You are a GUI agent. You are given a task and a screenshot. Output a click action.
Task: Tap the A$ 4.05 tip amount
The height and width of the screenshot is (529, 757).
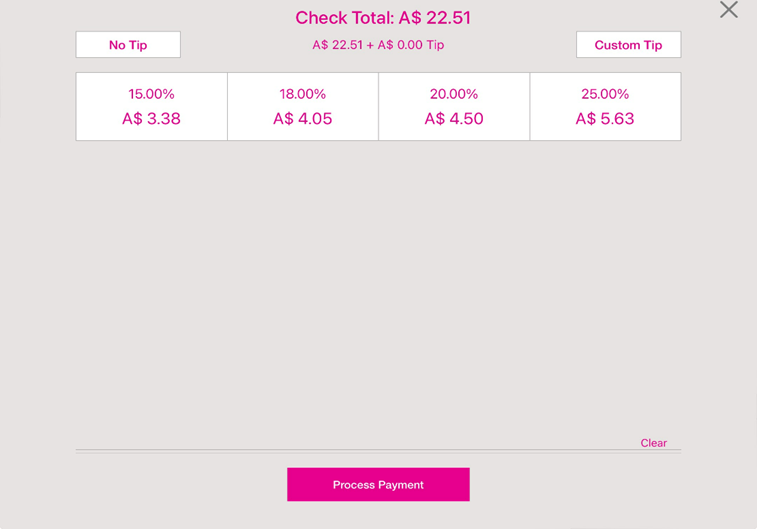(x=302, y=119)
